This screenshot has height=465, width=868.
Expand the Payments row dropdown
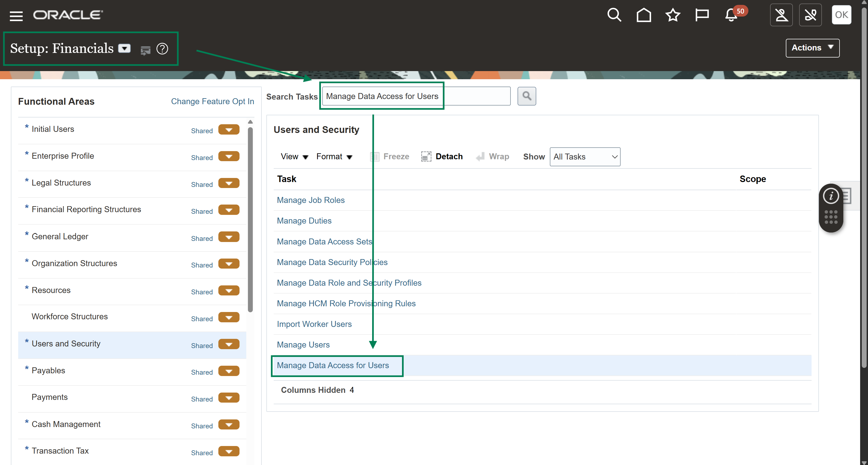click(x=229, y=398)
